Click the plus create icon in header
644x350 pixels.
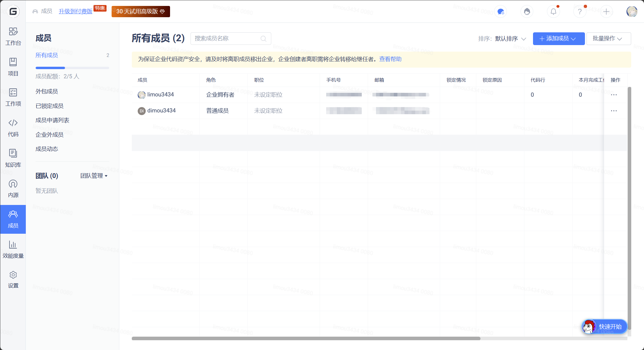[606, 12]
